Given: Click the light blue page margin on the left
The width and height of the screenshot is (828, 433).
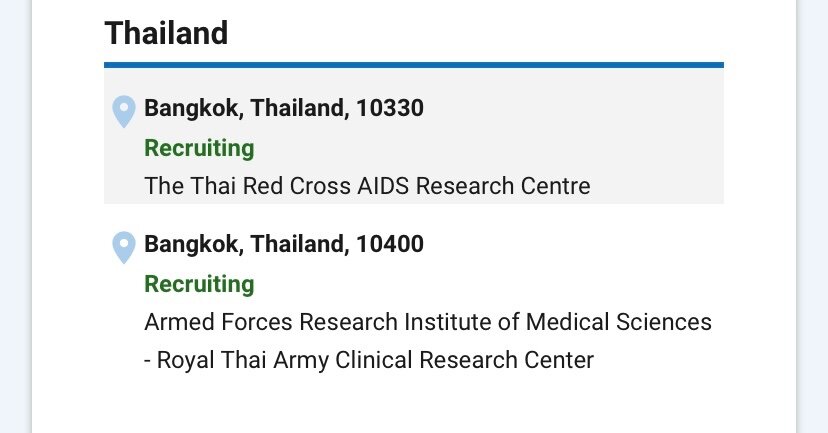Looking at the screenshot, I should (x=15, y=216).
